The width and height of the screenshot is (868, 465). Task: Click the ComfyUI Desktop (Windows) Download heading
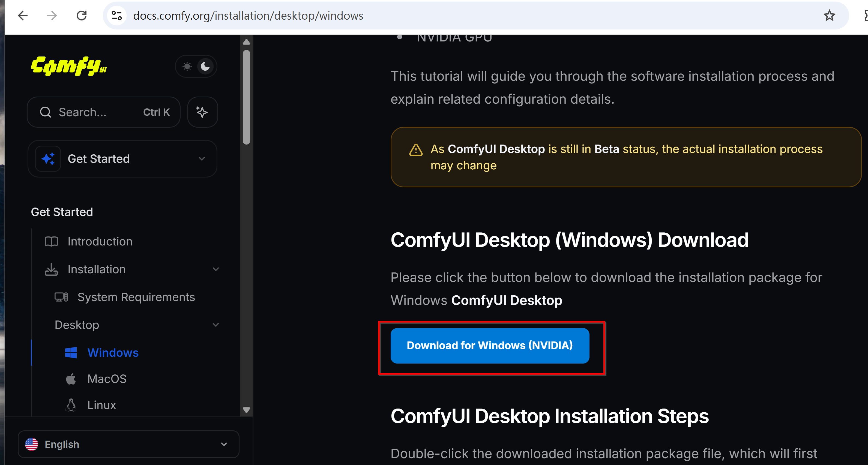pyautogui.click(x=570, y=240)
